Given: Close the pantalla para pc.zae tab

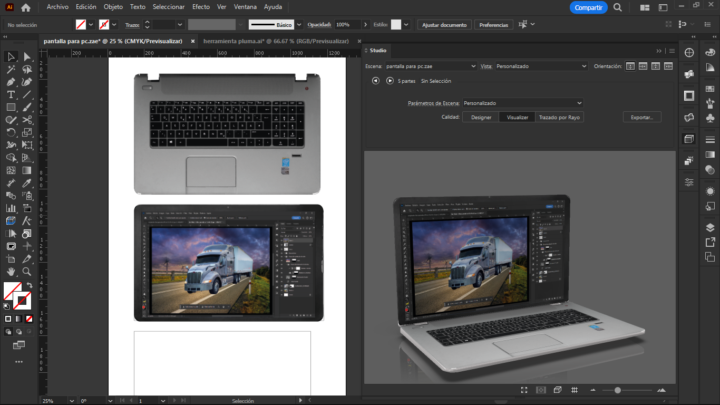Looking at the screenshot, I should [192, 41].
